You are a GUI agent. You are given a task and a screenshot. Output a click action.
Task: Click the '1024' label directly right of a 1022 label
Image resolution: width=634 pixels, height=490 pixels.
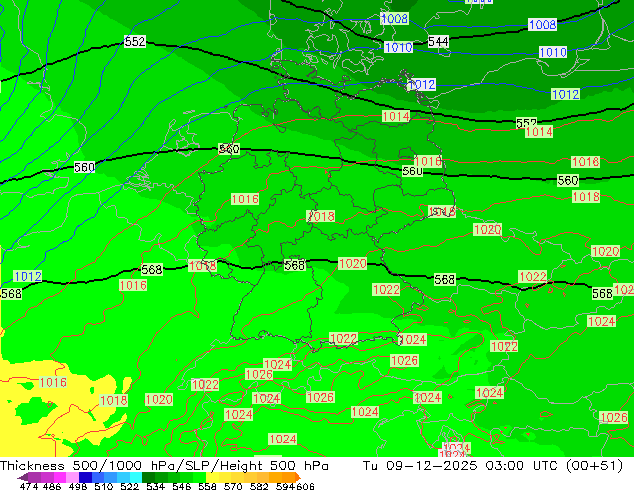point(412,339)
